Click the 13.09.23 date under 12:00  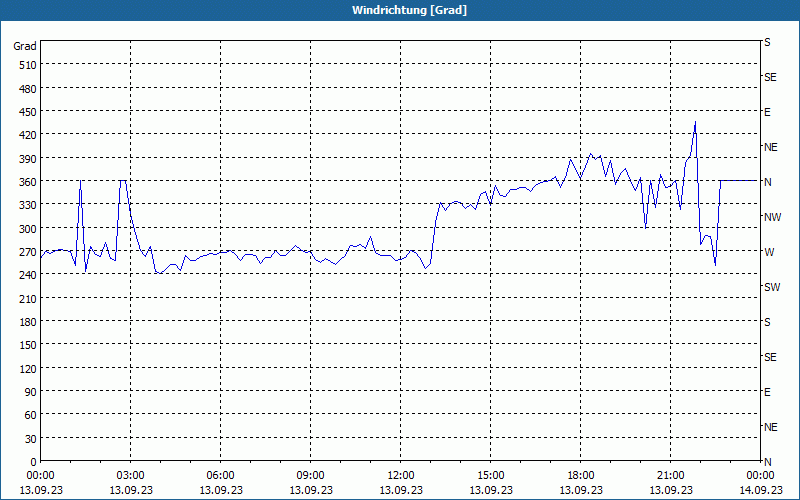401,490
